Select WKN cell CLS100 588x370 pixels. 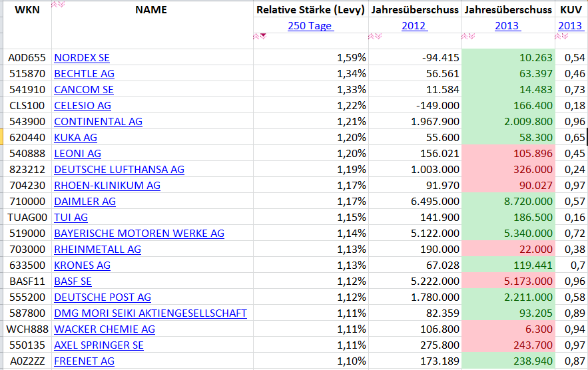pyautogui.click(x=27, y=106)
